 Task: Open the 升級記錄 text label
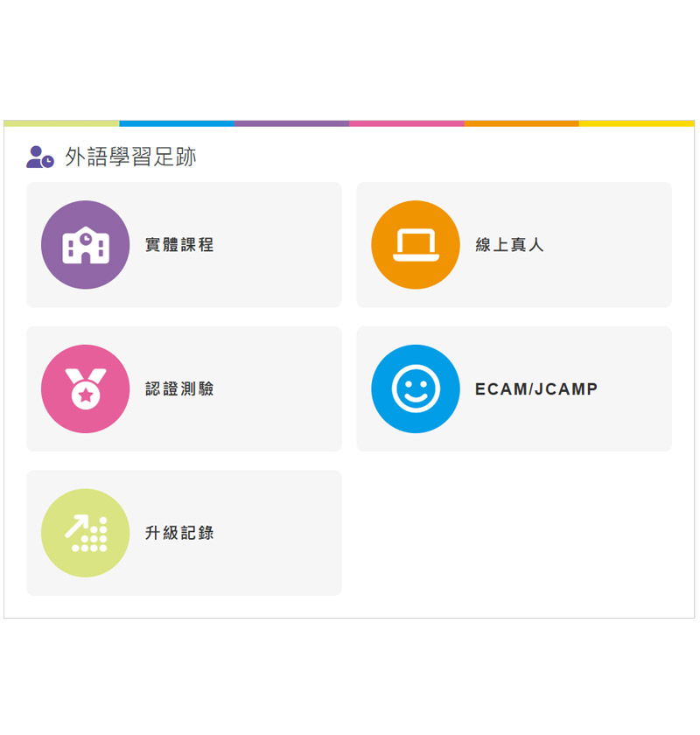(179, 533)
